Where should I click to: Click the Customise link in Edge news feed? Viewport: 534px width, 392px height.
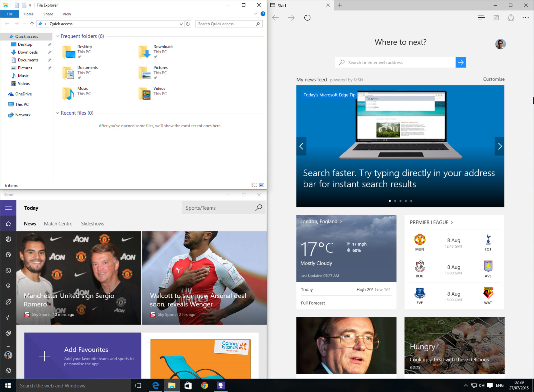(494, 79)
